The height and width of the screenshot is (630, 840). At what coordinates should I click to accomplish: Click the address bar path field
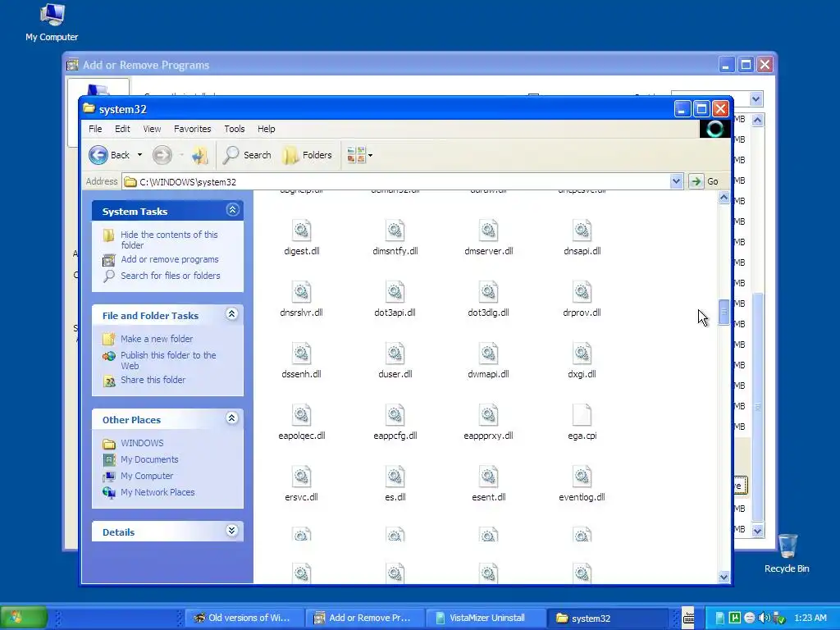[396, 181]
